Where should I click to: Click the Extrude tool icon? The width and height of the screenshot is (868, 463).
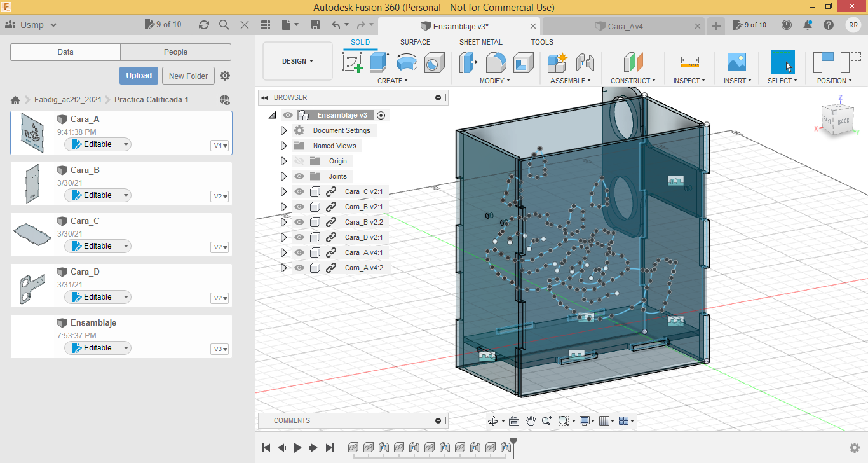click(379, 62)
